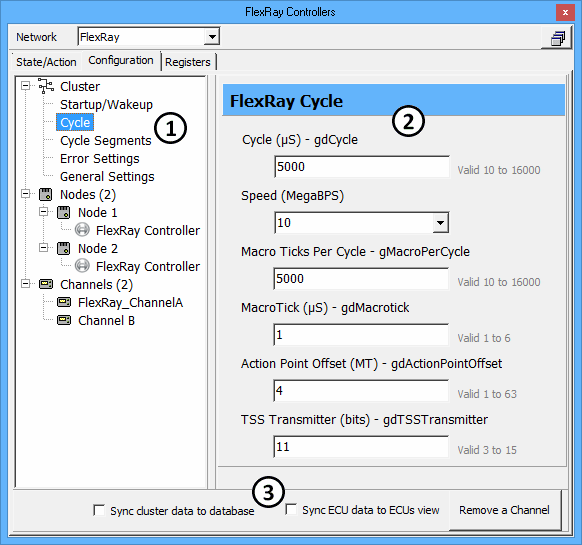Click the 'Valid 3 to 15' hint
Screen dimensions: 582x545
point(487,450)
